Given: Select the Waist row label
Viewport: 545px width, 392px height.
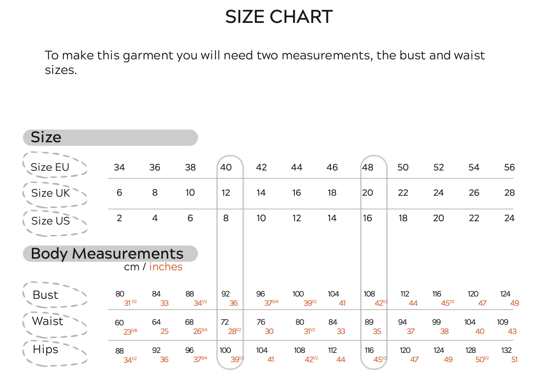Looking at the screenshot, I should point(47,321).
